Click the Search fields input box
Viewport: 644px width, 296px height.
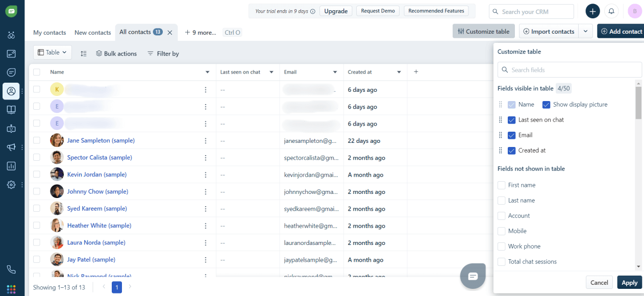[x=569, y=69]
